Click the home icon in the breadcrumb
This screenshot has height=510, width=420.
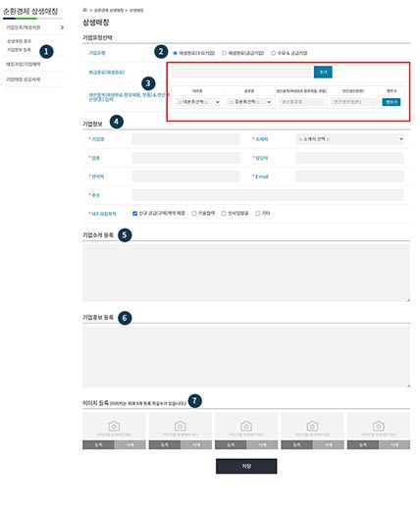click(x=85, y=10)
